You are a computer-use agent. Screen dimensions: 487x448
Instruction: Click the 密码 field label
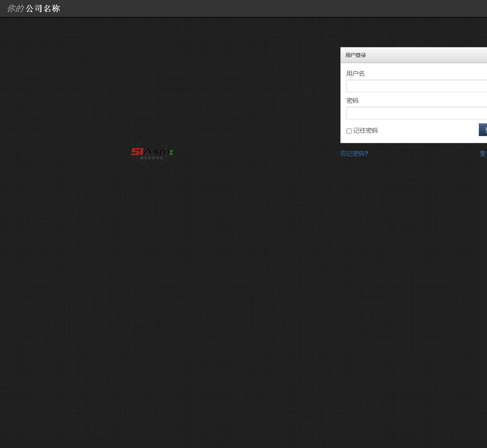[x=352, y=101]
